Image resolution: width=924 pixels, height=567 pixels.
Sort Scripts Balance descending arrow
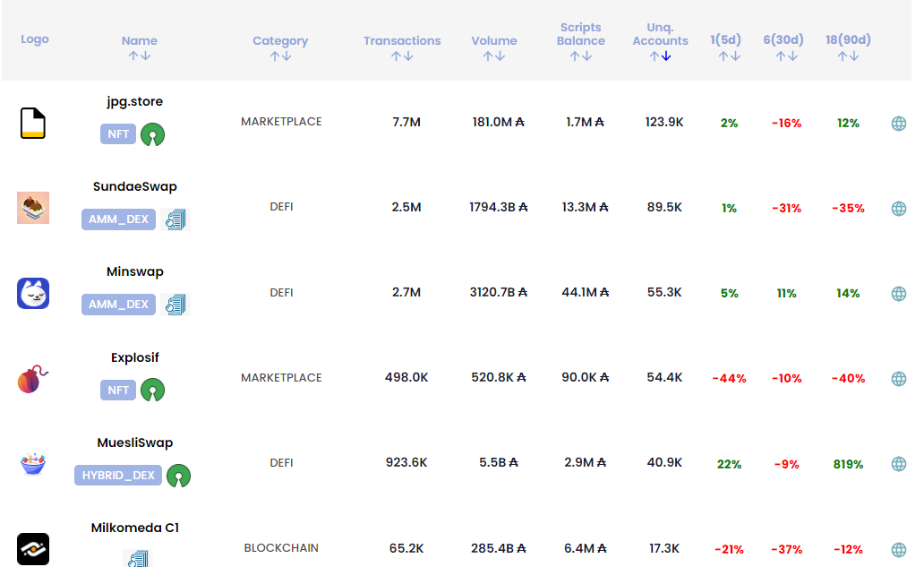click(587, 56)
